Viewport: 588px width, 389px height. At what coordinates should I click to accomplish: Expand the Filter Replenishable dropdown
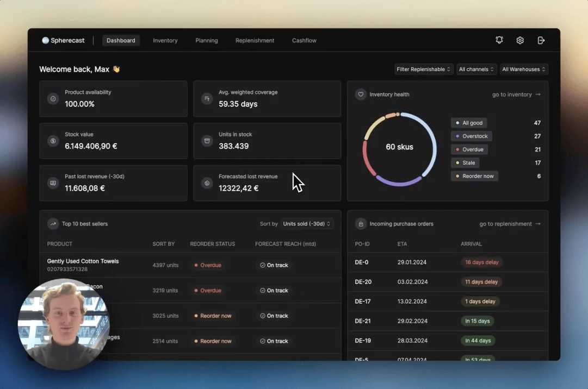click(423, 70)
